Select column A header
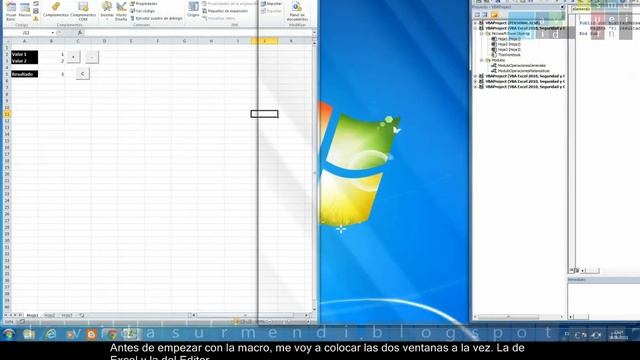 [x=24, y=41]
